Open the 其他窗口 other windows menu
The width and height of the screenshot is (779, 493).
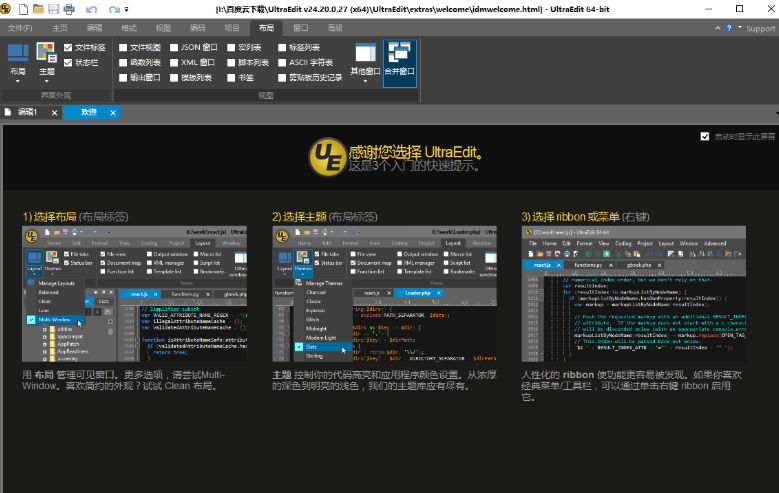[365, 63]
